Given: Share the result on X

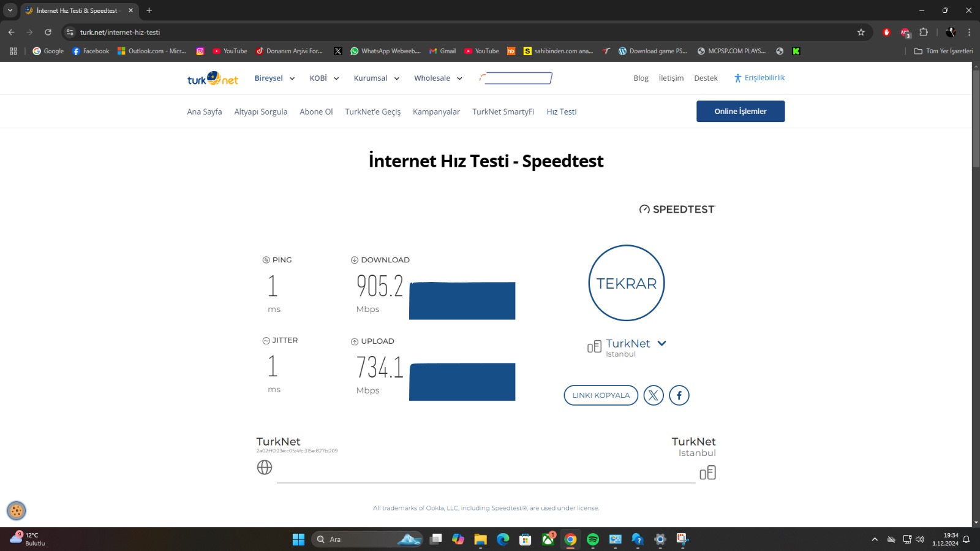Looking at the screenshot, I should 654,395.
